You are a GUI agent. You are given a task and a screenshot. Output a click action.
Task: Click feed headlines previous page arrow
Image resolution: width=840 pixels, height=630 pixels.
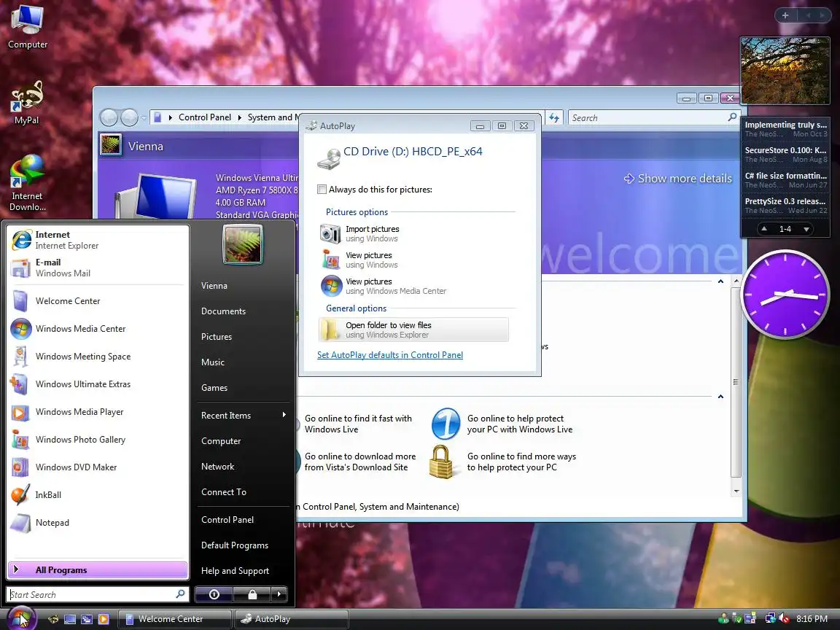point(764,229)
